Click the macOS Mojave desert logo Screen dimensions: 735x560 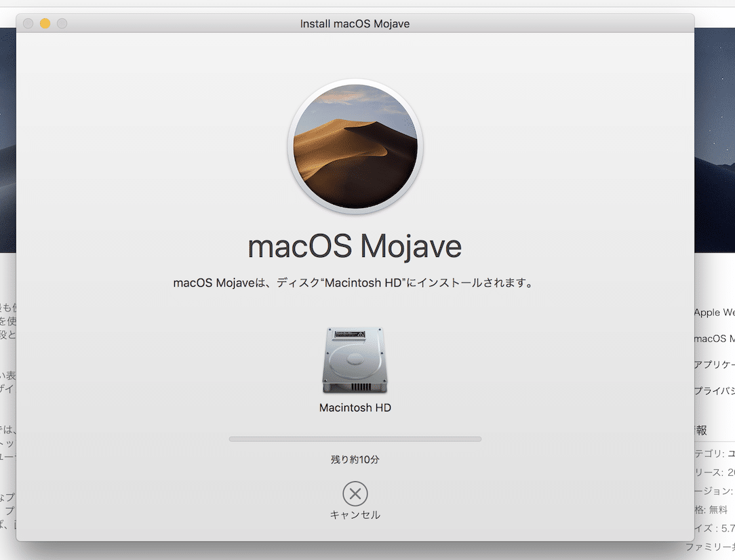pos(355,146)
